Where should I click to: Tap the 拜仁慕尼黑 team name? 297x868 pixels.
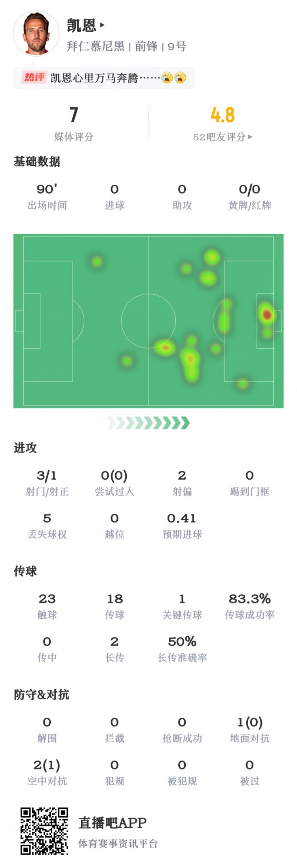tap(95, 47)
